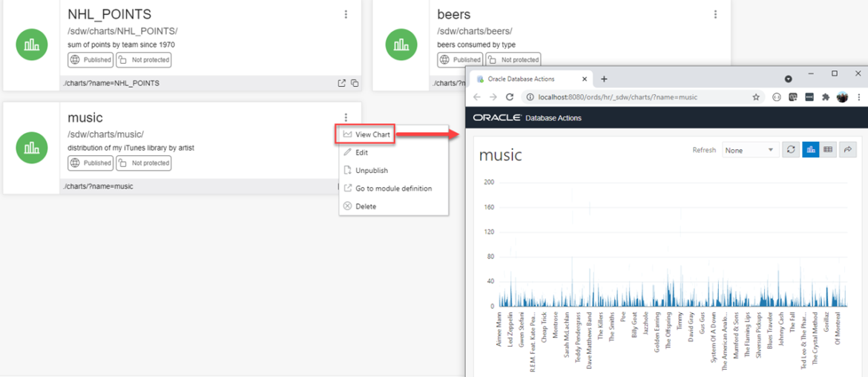868x377 pixels.
Task: Click the refresh chart button icon
Action: (791, 149)
